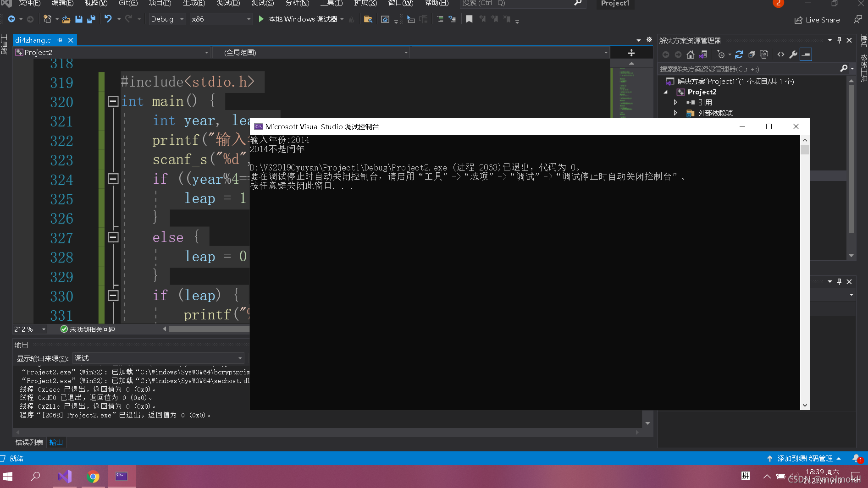Switch to the 输出 output tab
Viewport: 868px width, 488px height.
(56, 443)
